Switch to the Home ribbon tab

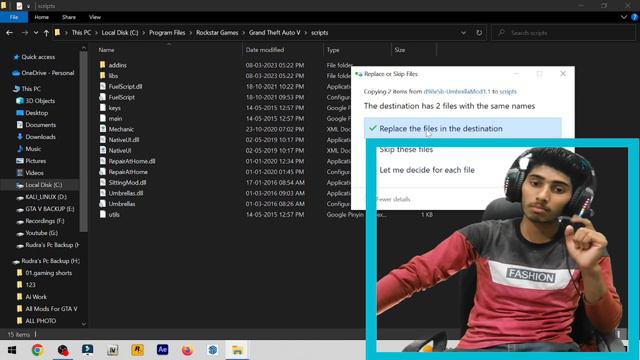tap(42, 17)
